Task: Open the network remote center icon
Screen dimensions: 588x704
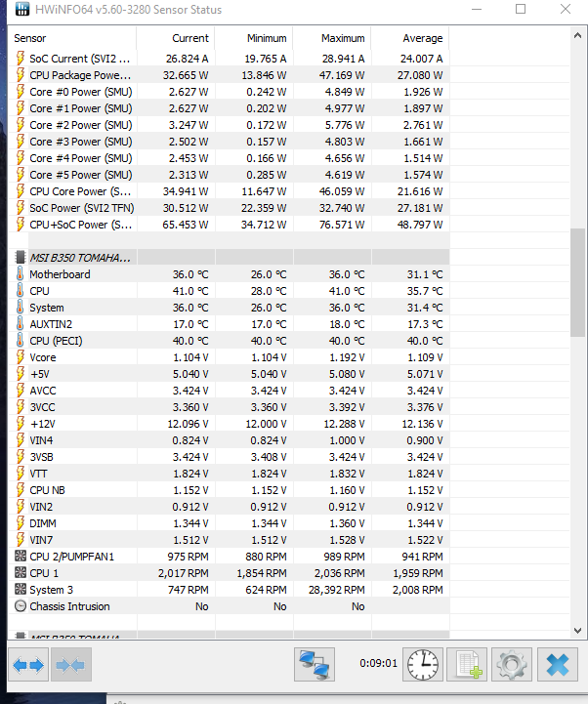Action: [314, 665]
